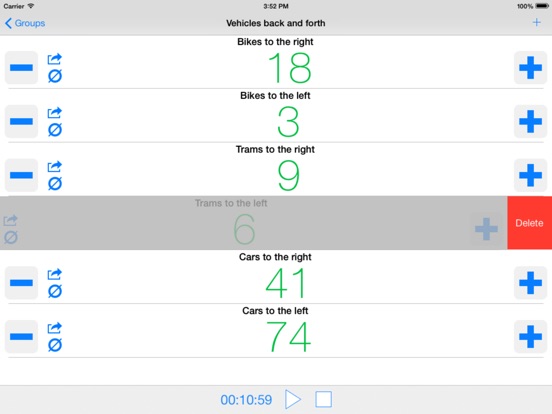Increment the Bikes to the right counter

point(530,68)
